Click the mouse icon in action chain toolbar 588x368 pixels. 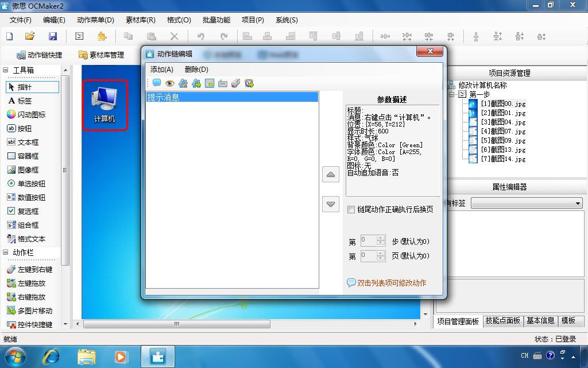[x=235, y=83]
